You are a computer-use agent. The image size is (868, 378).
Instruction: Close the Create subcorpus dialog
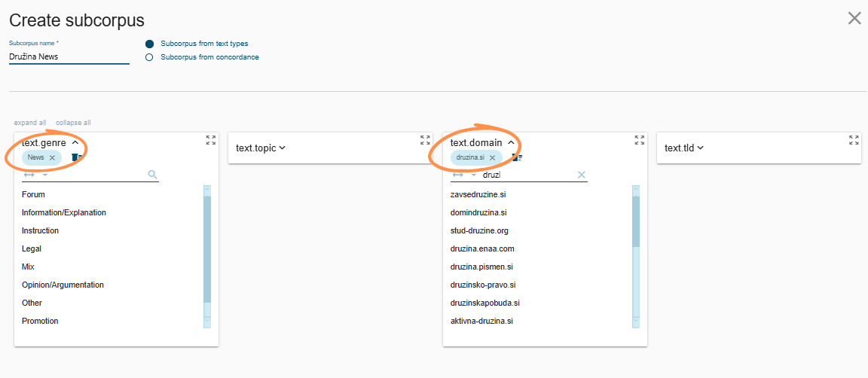tap(854, 19)
